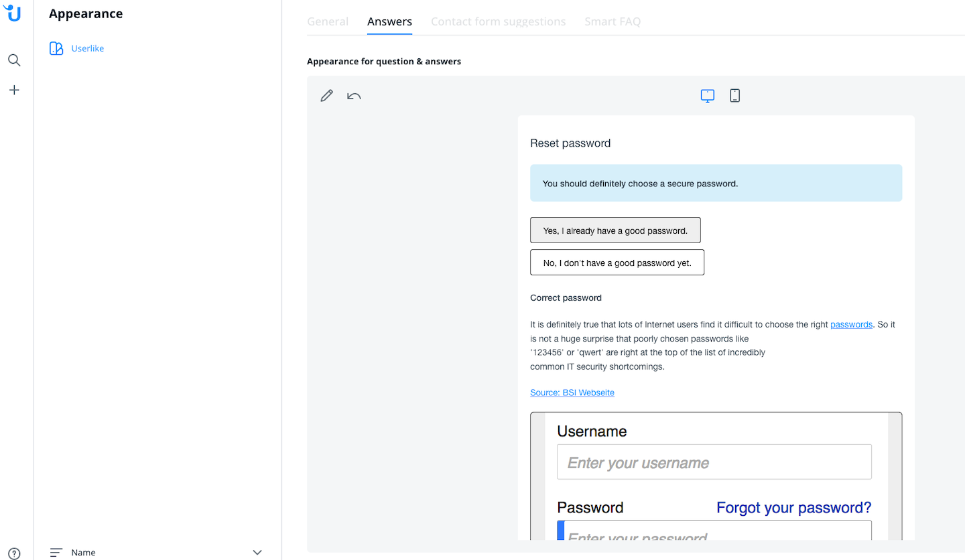Open search from the left sidebar
This screenshot has height=560, width=965.
point(14,60)
